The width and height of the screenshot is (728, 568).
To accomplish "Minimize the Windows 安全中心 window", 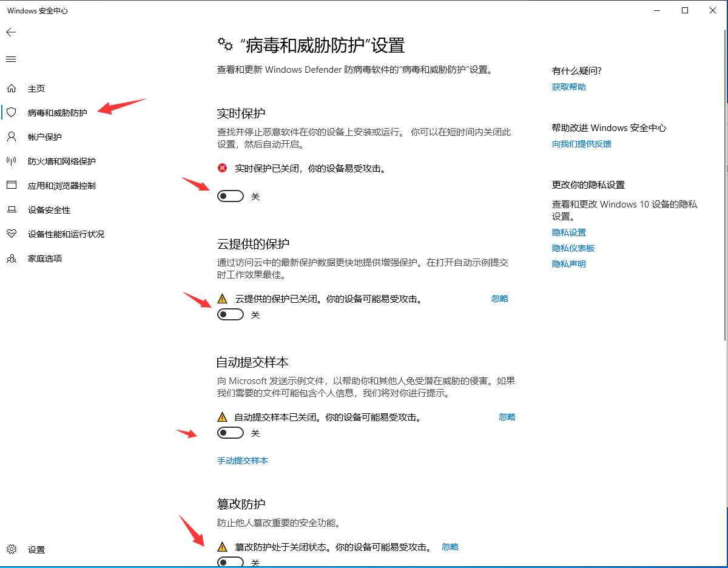I will click(657, 10).
